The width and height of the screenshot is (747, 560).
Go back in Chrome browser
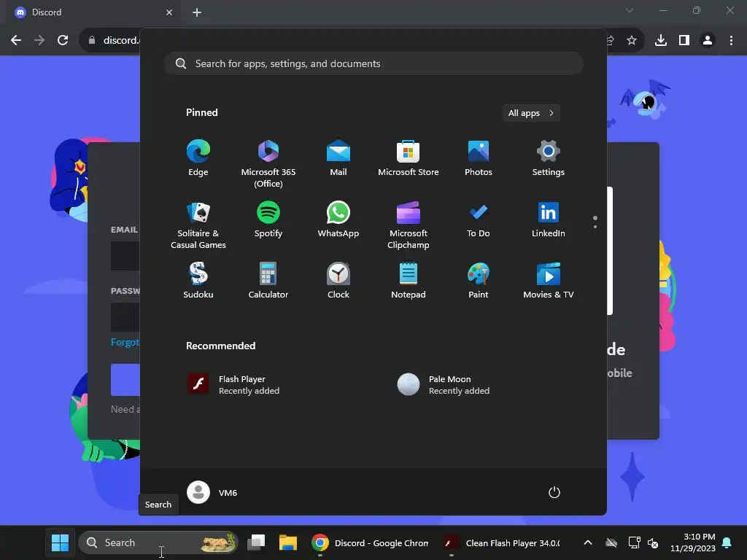pyautogui.click(x=16, y=40)
